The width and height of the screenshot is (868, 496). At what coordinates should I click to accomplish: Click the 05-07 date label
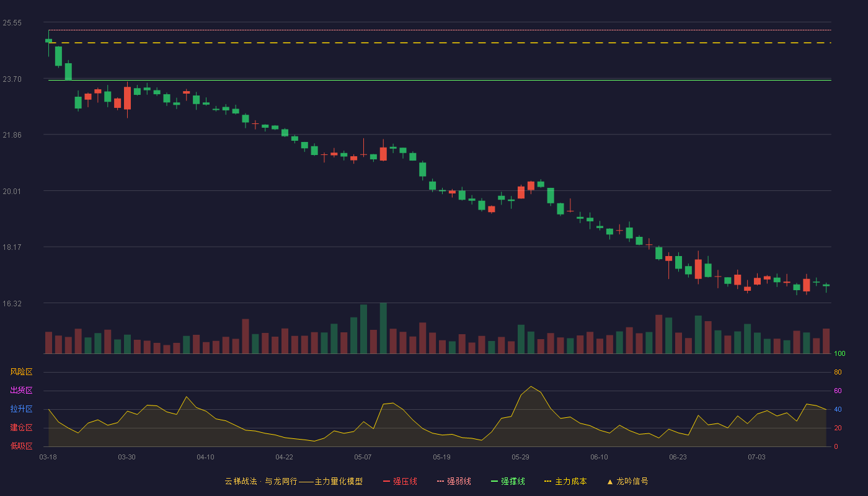tap(363, 457)
